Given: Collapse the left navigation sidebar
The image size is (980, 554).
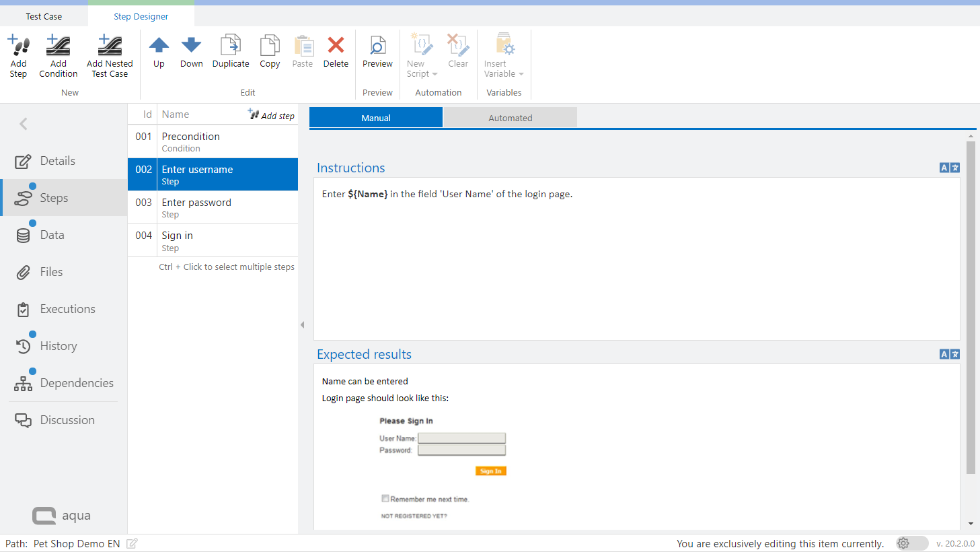Looking at the screenshot, I should click(x=24, y=124).
